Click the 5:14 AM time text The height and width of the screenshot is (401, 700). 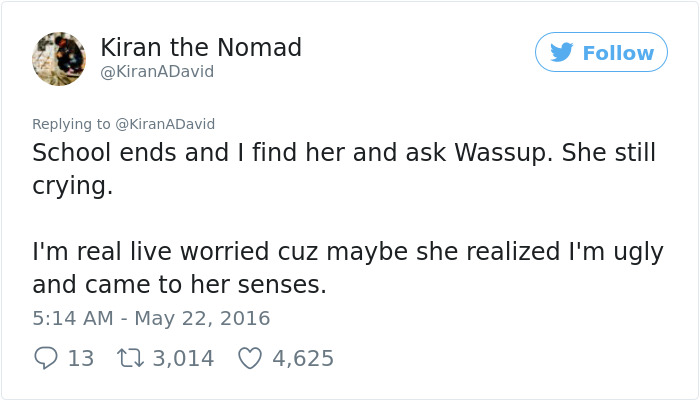[x=70, y=319]
